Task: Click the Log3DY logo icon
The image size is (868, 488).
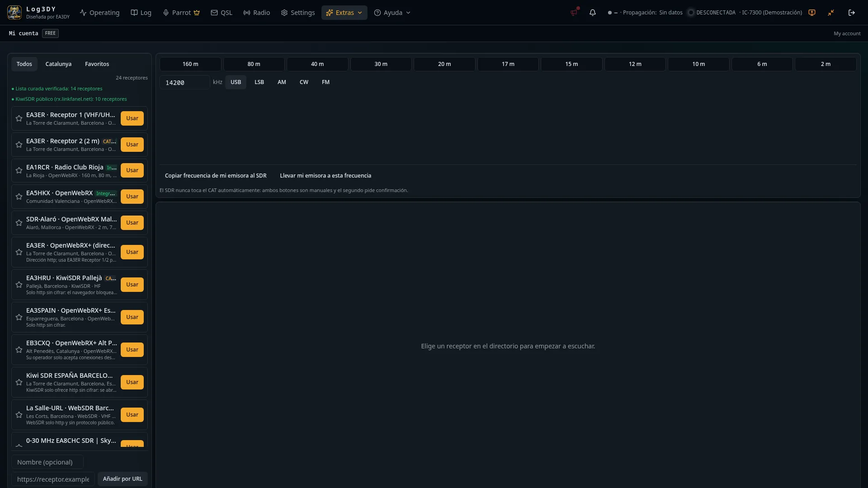Action: 14,13
